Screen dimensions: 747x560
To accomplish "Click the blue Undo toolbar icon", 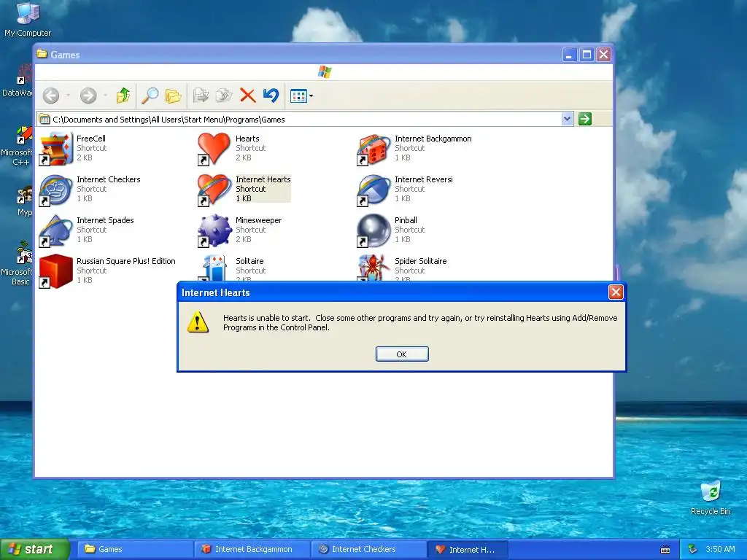I will click(271, 96).
